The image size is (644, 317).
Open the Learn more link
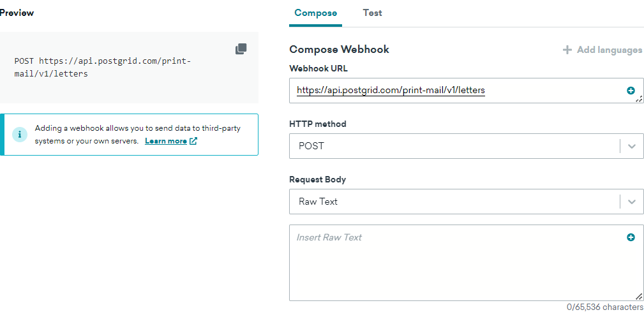pyautogui.click(x=166, y=141)
